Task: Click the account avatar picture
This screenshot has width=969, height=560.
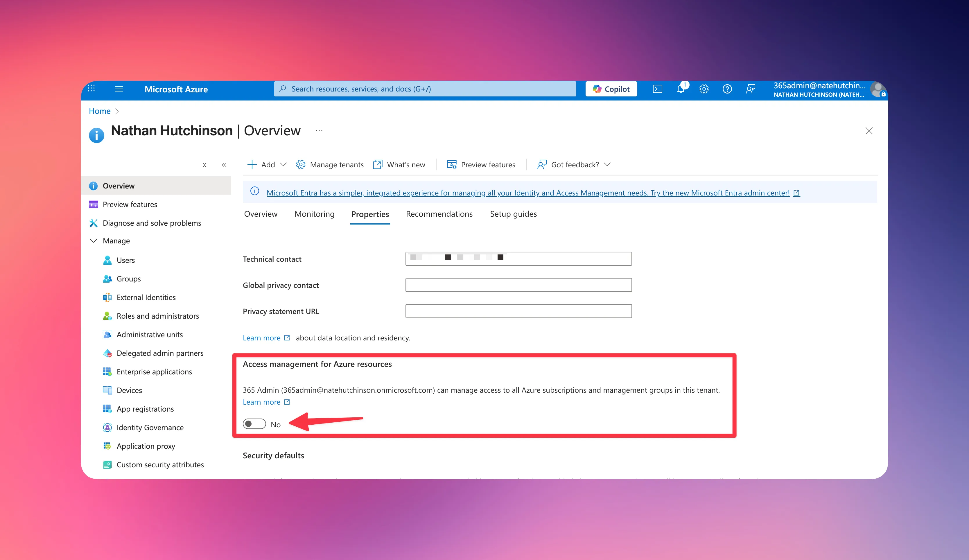Action: pyautogui.click(x=878, y=90)
